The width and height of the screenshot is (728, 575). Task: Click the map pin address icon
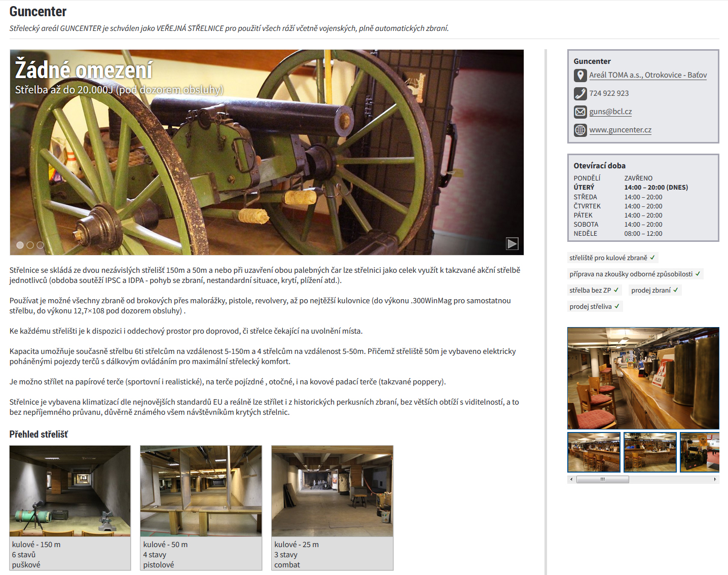point(580,76)
